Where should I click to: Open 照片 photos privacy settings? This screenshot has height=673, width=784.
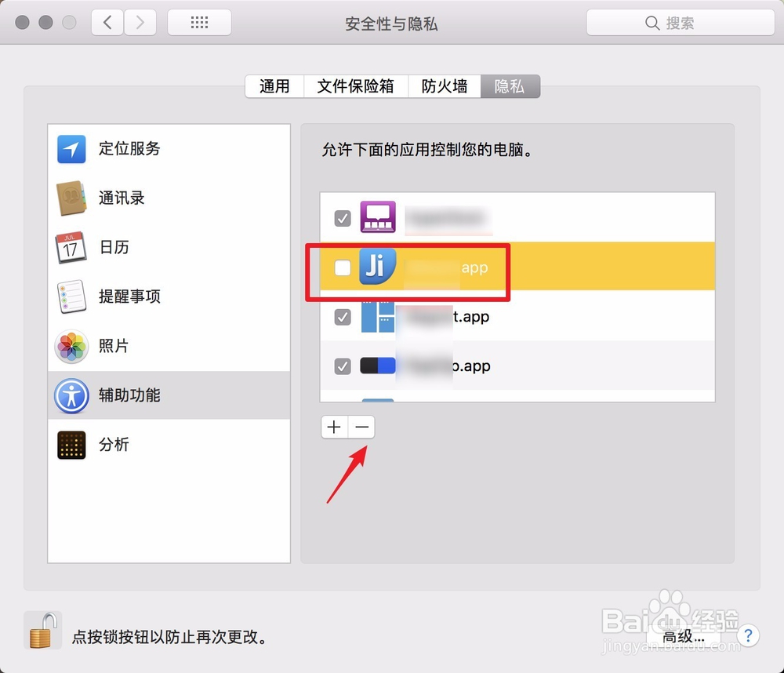pos(114,346)
